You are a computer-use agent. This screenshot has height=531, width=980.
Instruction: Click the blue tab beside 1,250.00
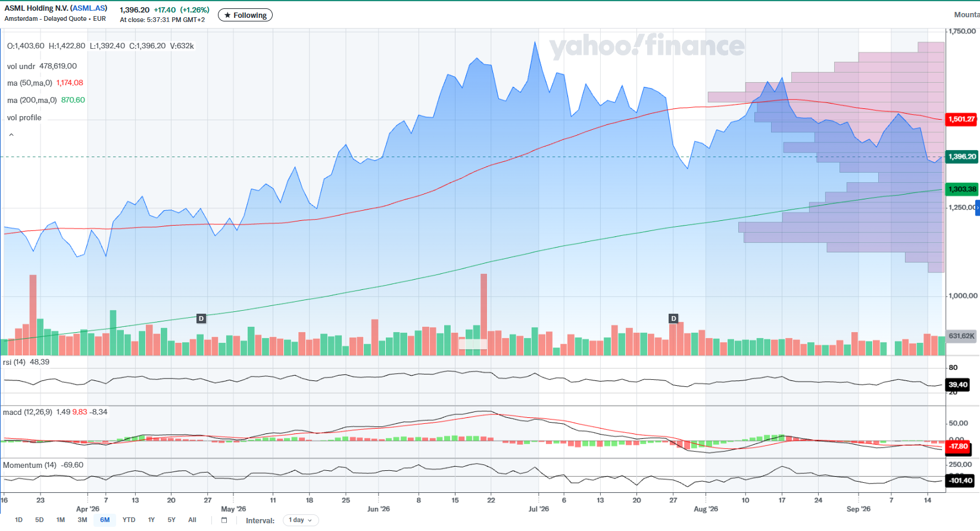point(978,208)
